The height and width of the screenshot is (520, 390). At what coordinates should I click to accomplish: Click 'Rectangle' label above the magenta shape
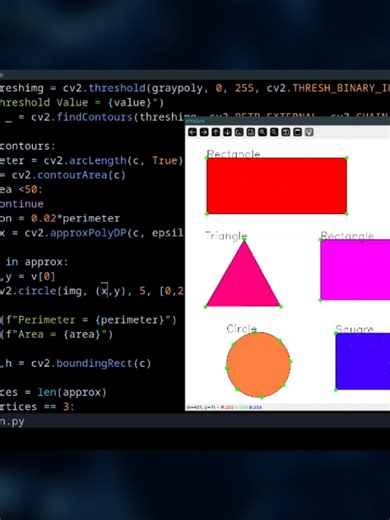coord(347,235)
